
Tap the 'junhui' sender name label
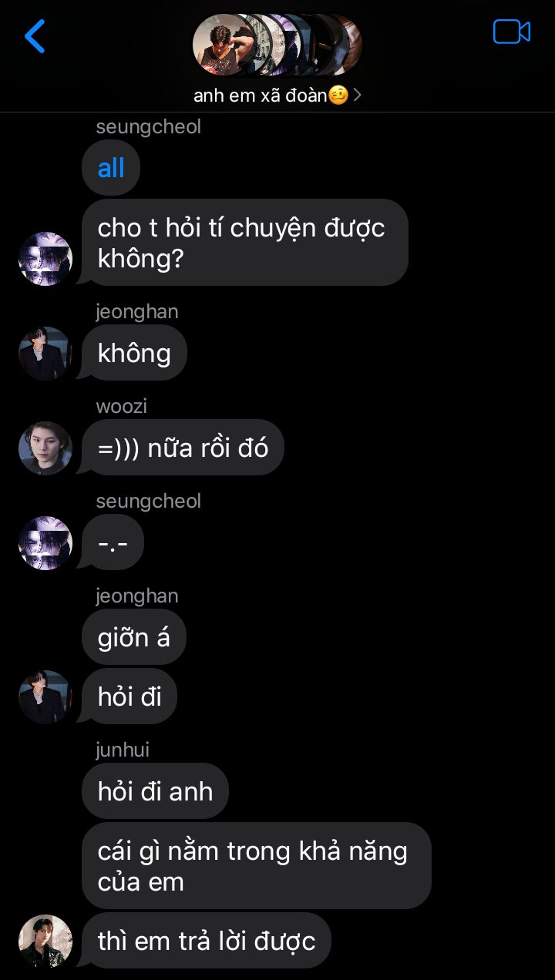coord(123,750)
